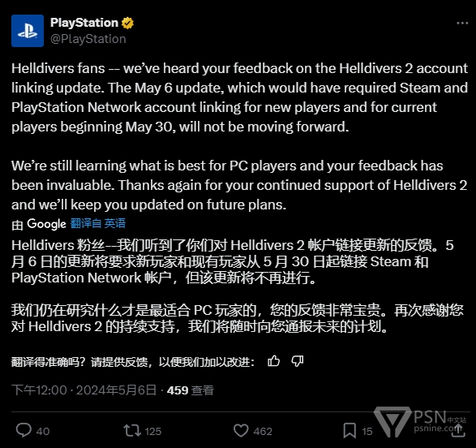Open the 下午12:00 · 2024年5月6日 timestamp link
Screen dimensions: 476x448
coord(84,390)
